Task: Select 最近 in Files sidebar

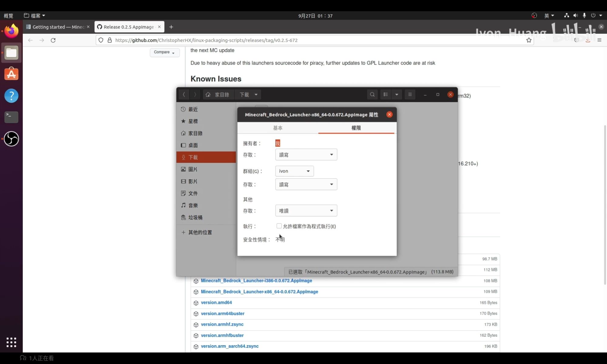Action: click(x=206, y=109)
